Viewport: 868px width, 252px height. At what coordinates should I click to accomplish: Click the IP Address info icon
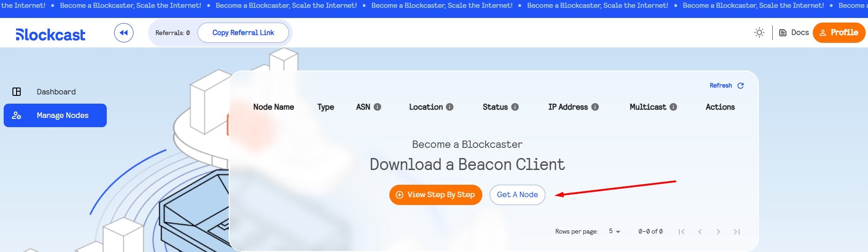[x=595, y=107]
